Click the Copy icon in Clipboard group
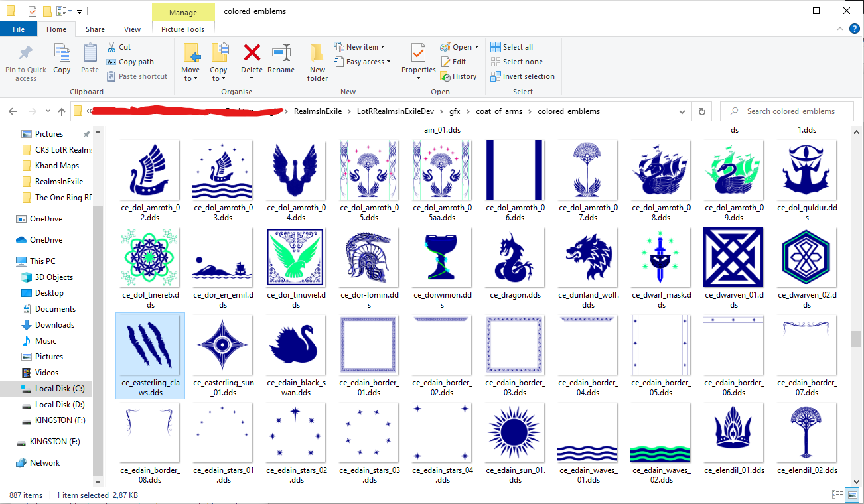Image resolution: width=864 pixels, height=504 pixels. (62, 53)
